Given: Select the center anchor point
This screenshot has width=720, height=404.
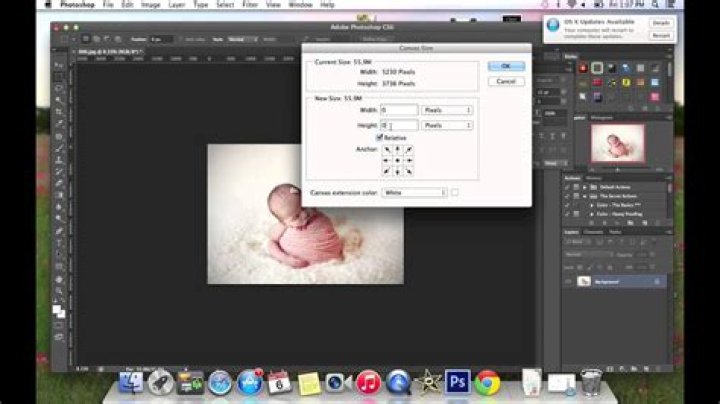Looking at the screenshot, I should [x=397, y=159].
